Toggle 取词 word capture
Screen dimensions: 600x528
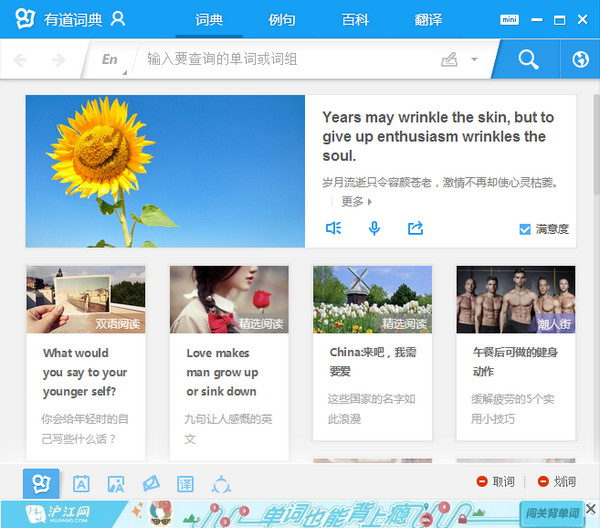pyautogui.click(x=496, y=482)
